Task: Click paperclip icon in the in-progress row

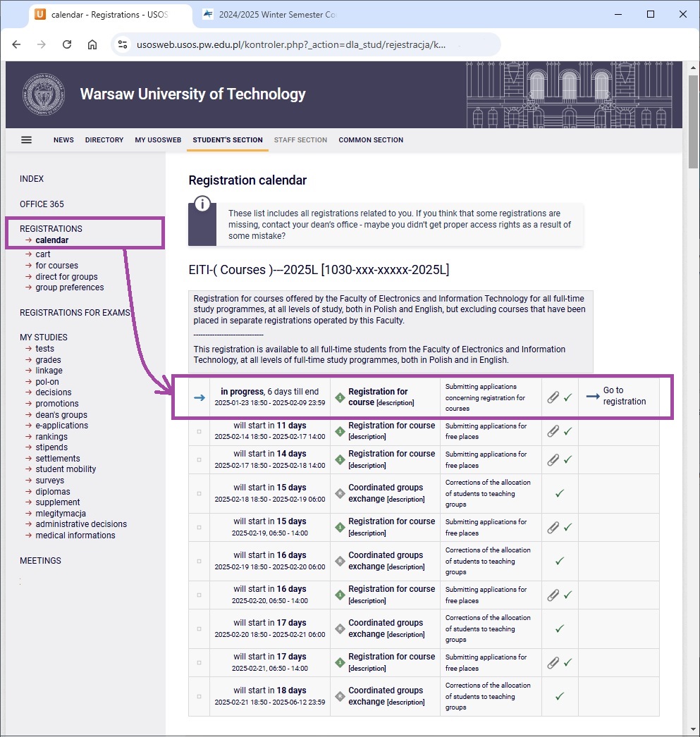Action: (553, 397)
